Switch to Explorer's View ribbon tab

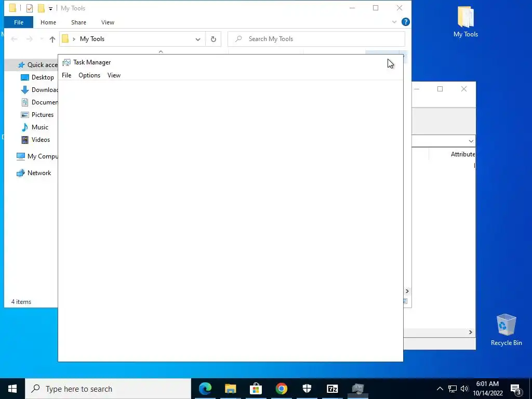[108, 22]
